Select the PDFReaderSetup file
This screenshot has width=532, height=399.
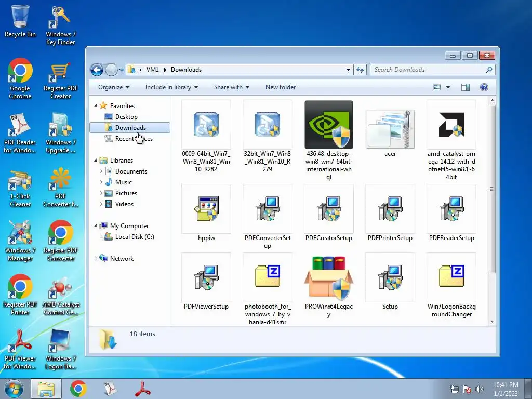pyautogui.click(x=451, y=213)
